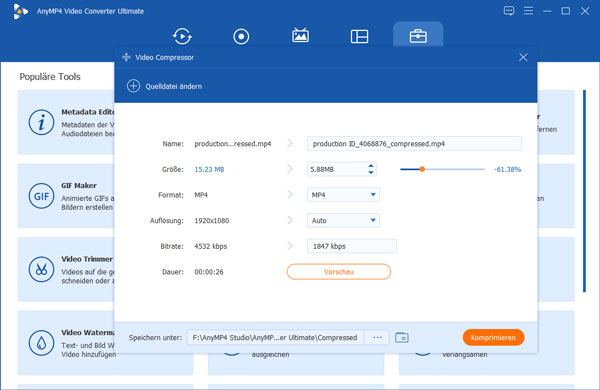This screenshot has width=600, height=390.
Task: Click the AnyMP4 app logo
Action: [x=20, y=11]
